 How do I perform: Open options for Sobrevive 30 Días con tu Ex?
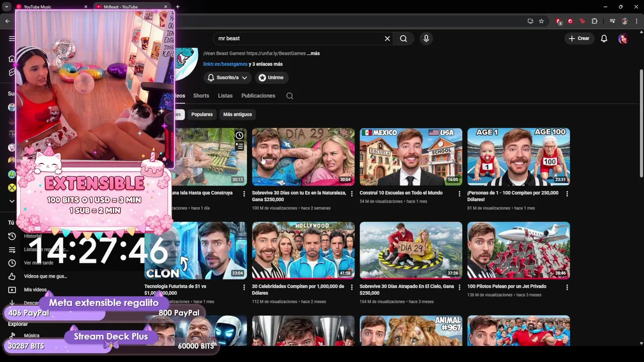pos(352,194)
